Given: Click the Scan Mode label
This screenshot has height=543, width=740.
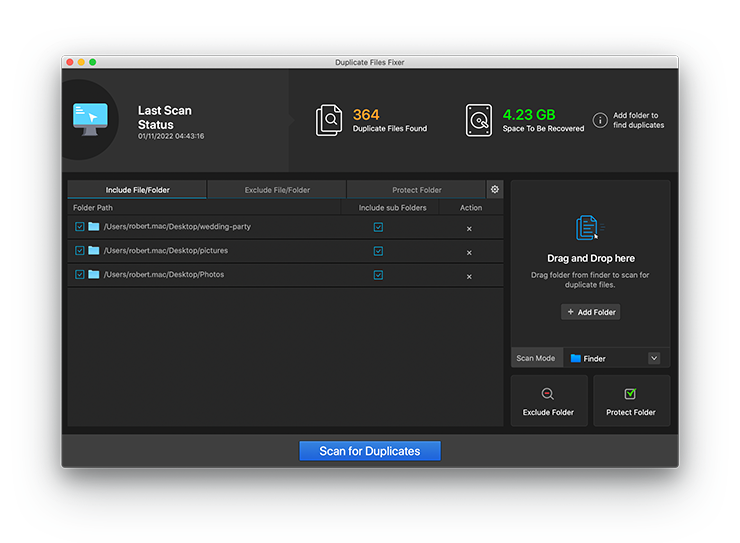Looking at the screenshot, I should pos(536,358).
